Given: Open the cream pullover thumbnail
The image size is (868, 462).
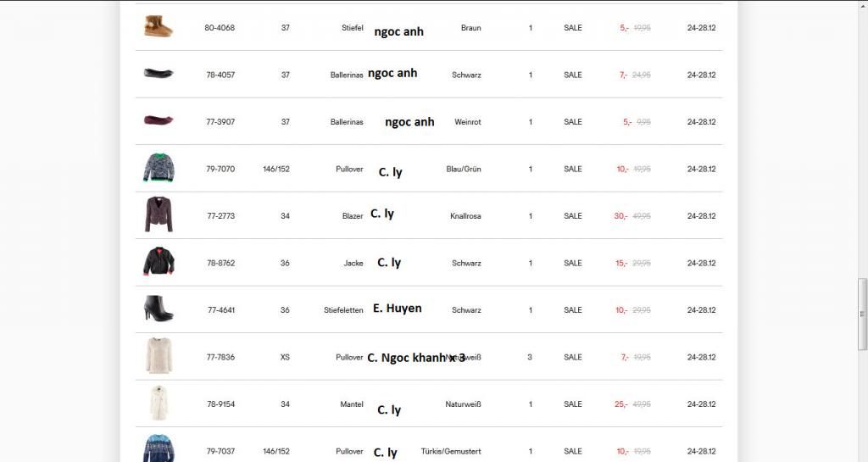Looking at the screenshot, I should click(x=158, y=357).
